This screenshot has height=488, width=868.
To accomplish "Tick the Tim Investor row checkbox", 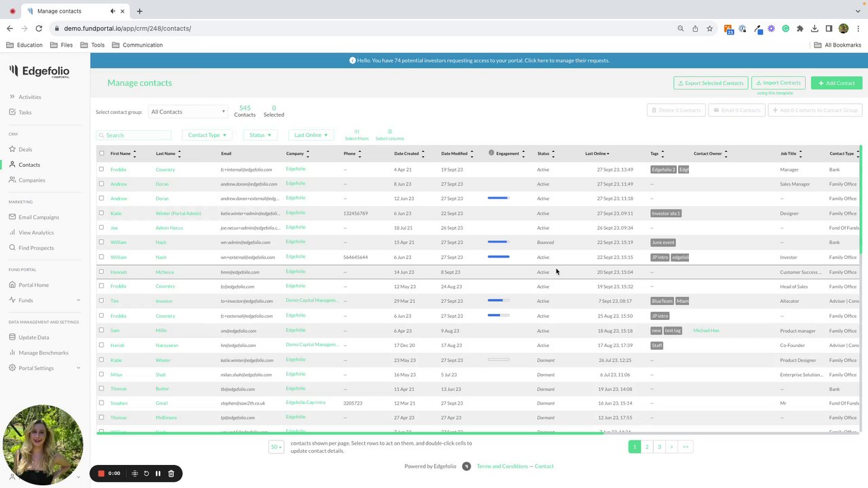I will coord(102,301).
